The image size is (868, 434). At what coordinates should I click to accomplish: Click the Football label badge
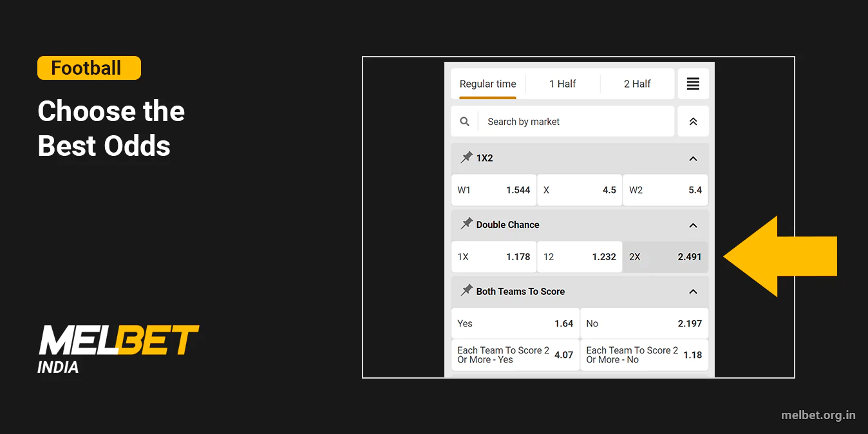(x=88, y=68)
